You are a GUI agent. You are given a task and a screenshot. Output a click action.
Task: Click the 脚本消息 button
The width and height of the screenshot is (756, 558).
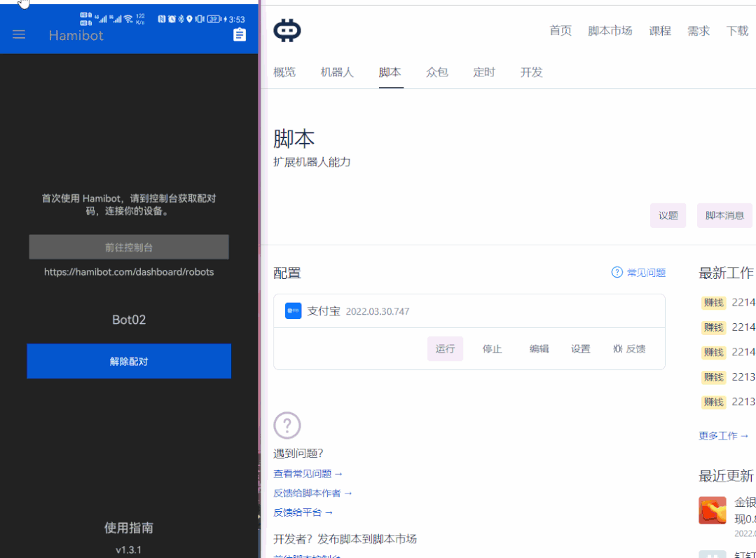[724, 215]
